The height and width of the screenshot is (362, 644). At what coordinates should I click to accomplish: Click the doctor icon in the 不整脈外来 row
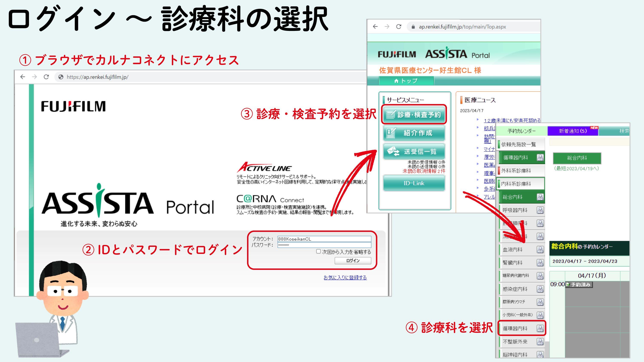point(540,341)
